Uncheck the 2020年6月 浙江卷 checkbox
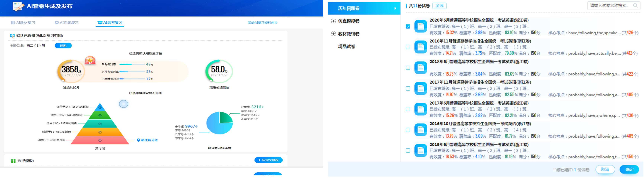 click(408, 27)
